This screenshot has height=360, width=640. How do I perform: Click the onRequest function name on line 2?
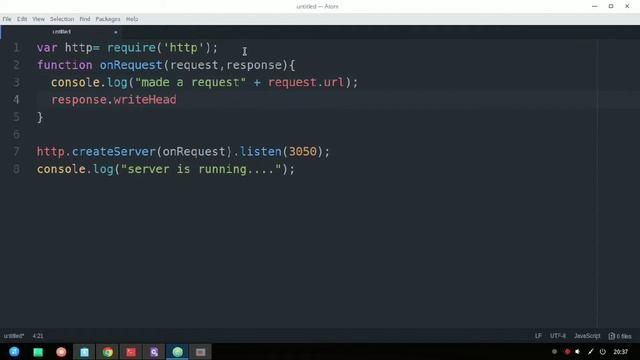point(131,65)
